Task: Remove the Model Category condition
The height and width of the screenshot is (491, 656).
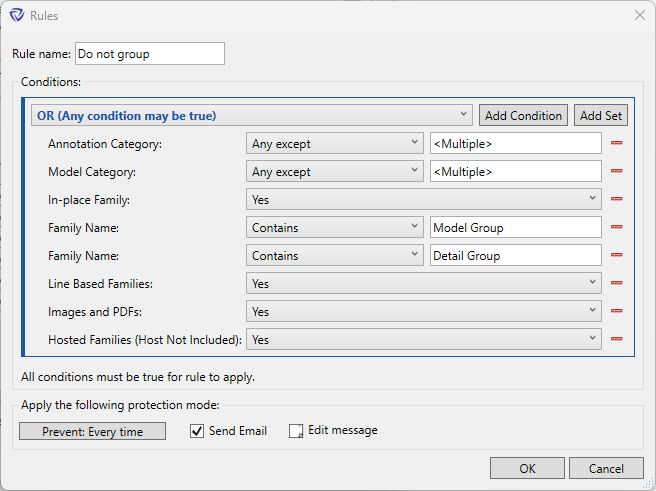Action: [x=616, y=171]
